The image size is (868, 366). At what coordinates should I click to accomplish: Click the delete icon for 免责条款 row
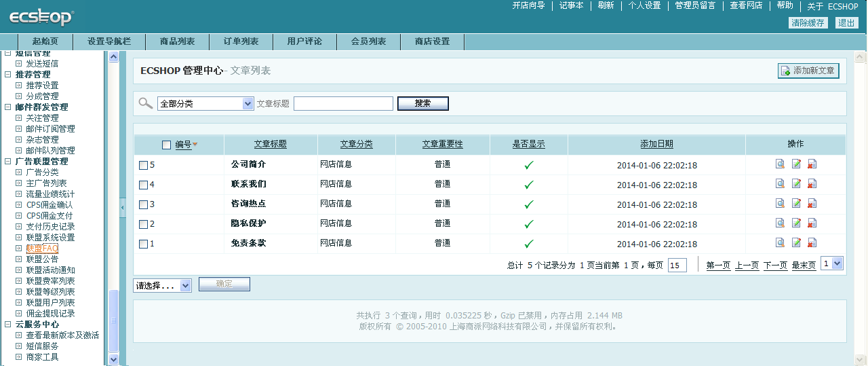pos(812,243)
